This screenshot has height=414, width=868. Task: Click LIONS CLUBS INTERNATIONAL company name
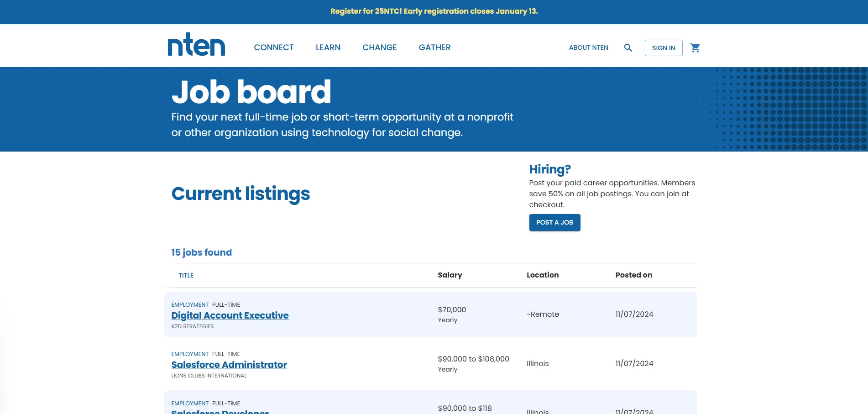click(x=209, y=376)
